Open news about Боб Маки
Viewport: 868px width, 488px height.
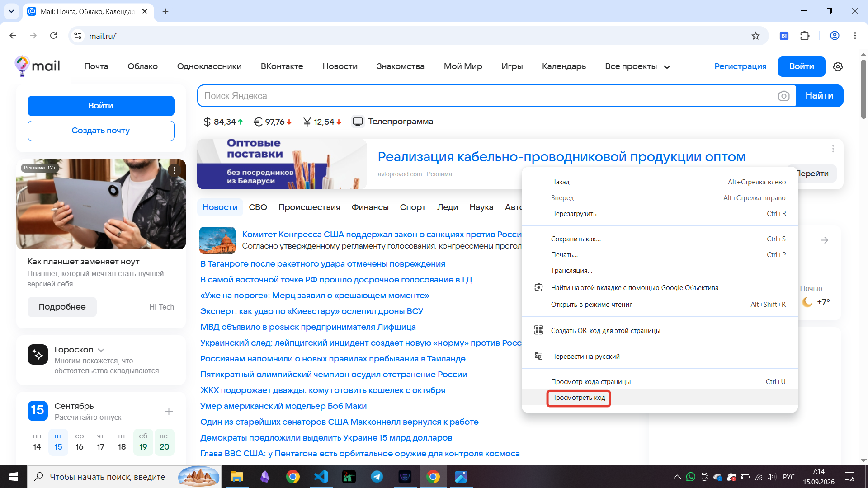click(x=283, y=406)
